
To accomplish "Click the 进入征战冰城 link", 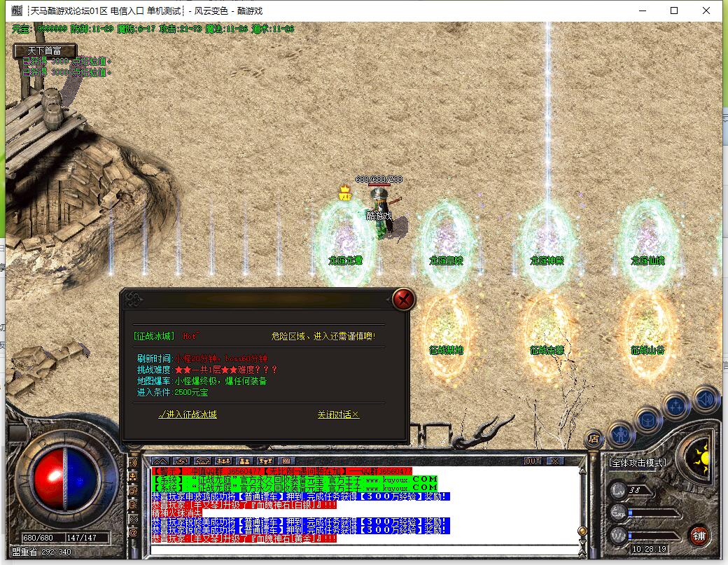I will 188,414.
